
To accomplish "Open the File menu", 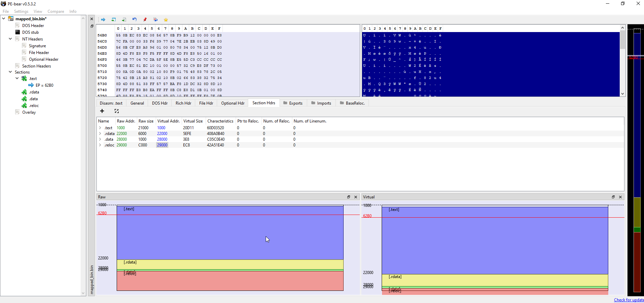I will [x=6, y=11].
